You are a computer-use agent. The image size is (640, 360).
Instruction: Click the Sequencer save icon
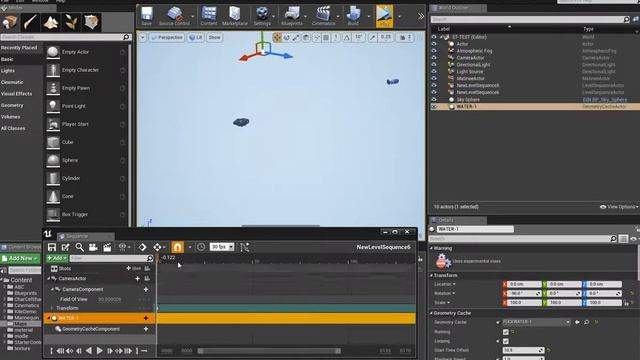(52, 247)
